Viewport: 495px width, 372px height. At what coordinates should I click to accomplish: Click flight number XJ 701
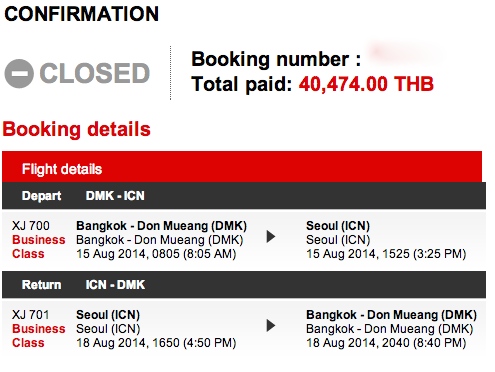[31, 315]
